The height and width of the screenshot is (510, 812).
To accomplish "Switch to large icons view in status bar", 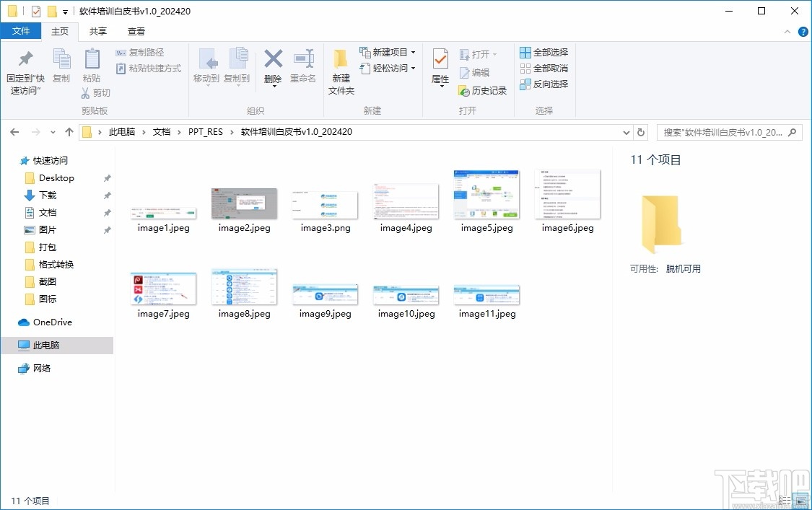I will click(800, 498).
